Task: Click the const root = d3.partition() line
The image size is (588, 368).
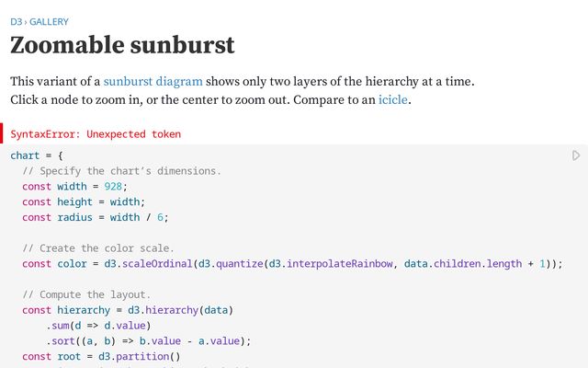Action: point(101,356)
